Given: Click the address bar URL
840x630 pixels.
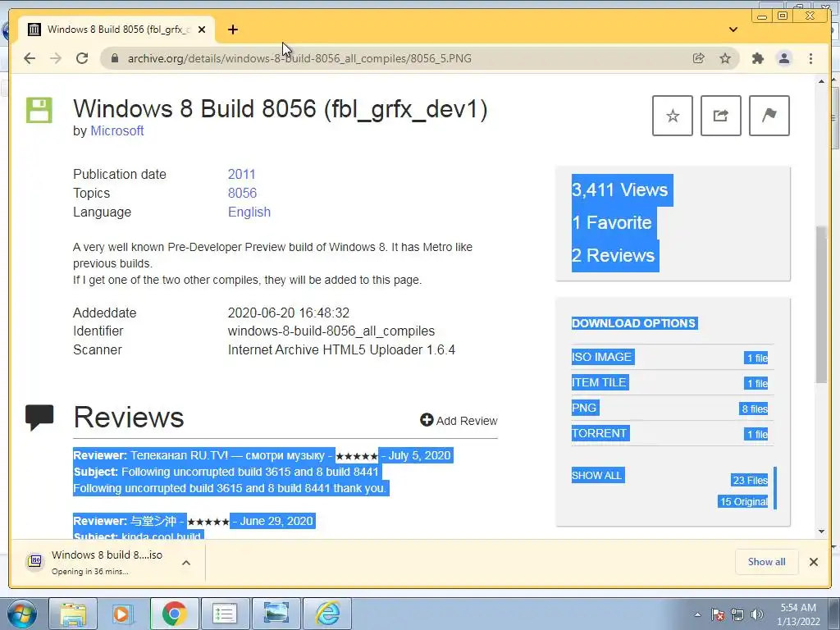Looking at the screenshot, I should pos(299,58).
